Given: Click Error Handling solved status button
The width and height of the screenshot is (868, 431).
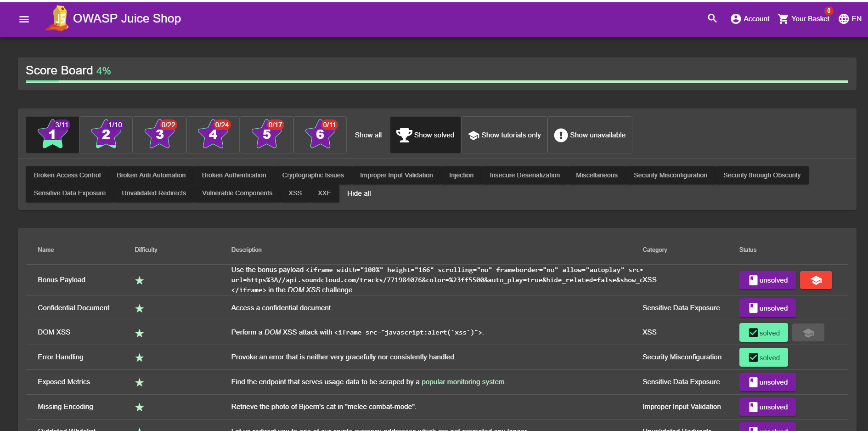Looking at the screenshot, I should tap(764, 357).
